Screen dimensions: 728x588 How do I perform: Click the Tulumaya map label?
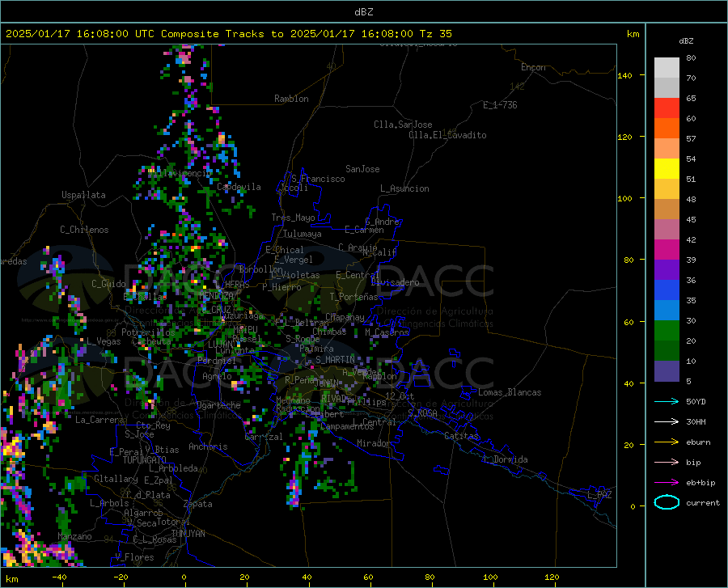[x=303, y=234]
